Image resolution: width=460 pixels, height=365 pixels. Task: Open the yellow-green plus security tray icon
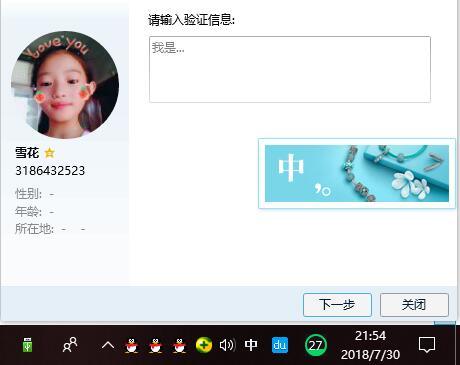204,345
